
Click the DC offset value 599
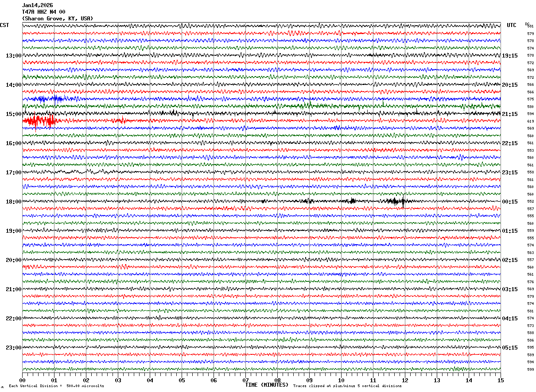[530, 369]
